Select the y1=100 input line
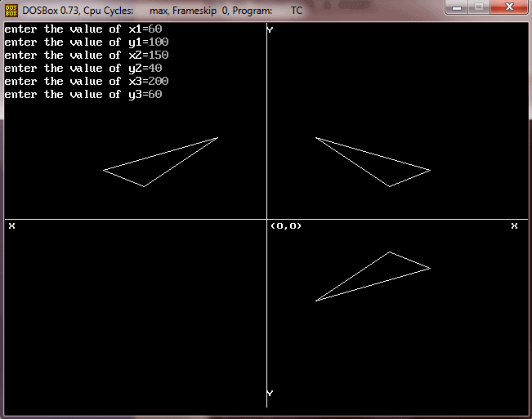Screen dimensions: 532x419 coord(87,42)
